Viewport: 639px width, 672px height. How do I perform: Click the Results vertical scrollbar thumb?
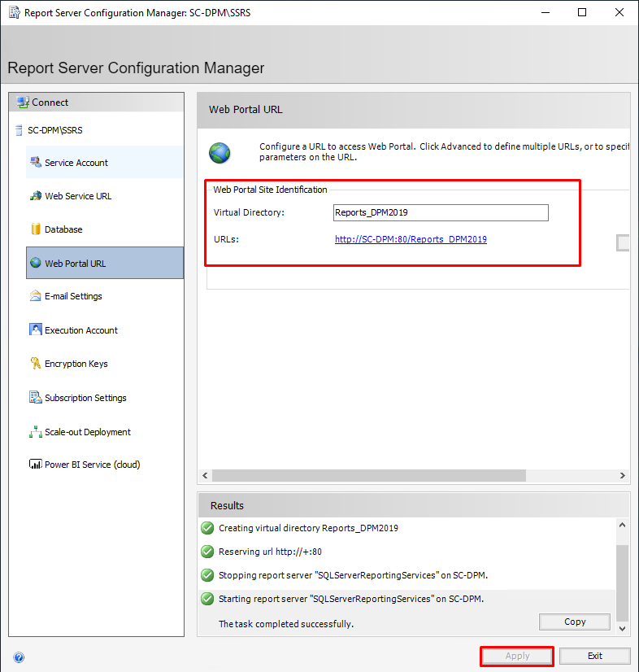pyautogui.click(x=622, y=583)
